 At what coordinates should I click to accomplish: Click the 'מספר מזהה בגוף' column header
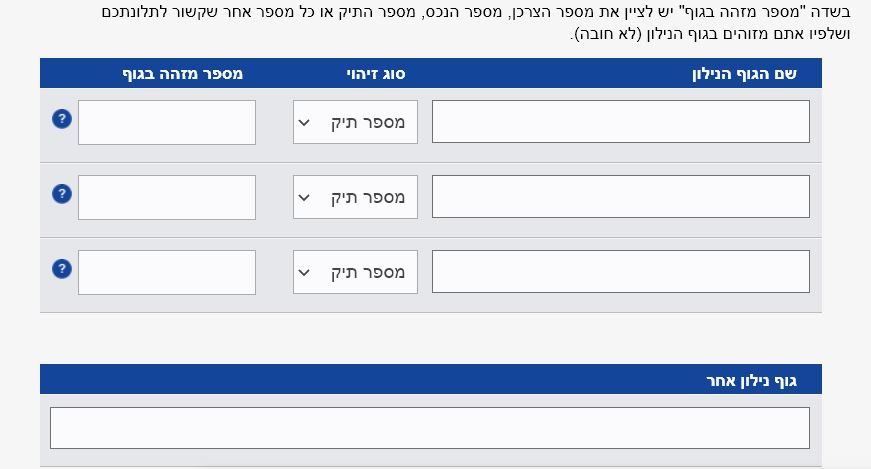[183, 74]
